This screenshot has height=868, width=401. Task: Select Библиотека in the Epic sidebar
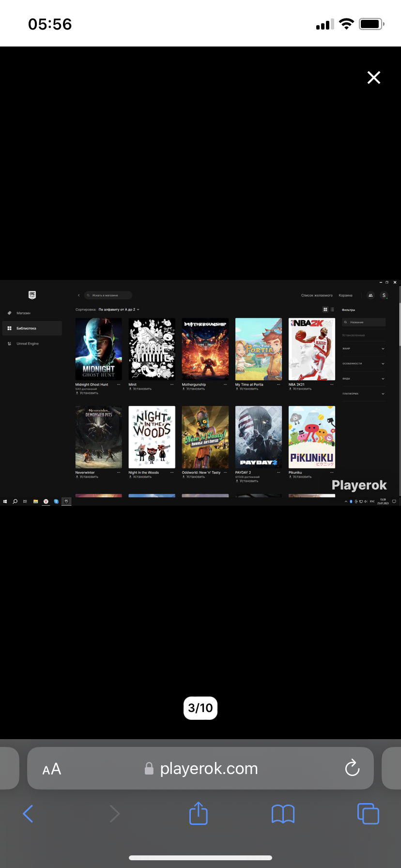coord(32,328)
